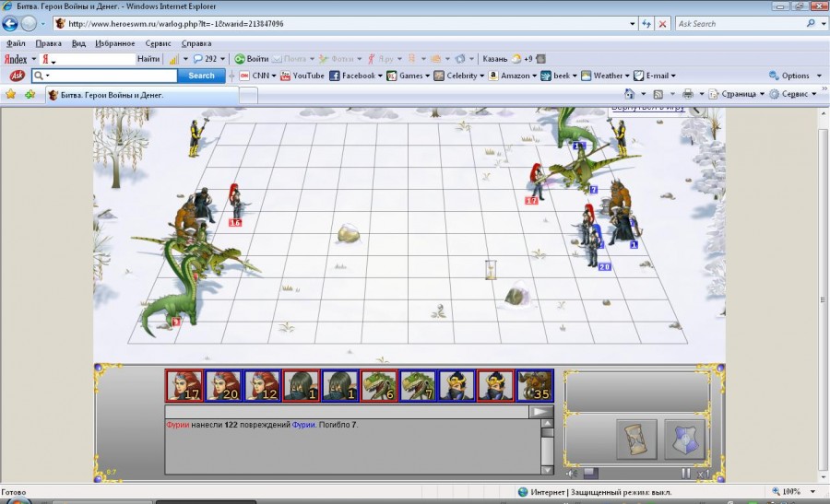This screenshot has height=504, width=830.
Task: Open the Вид menu
Action: (x=78, y=43)
